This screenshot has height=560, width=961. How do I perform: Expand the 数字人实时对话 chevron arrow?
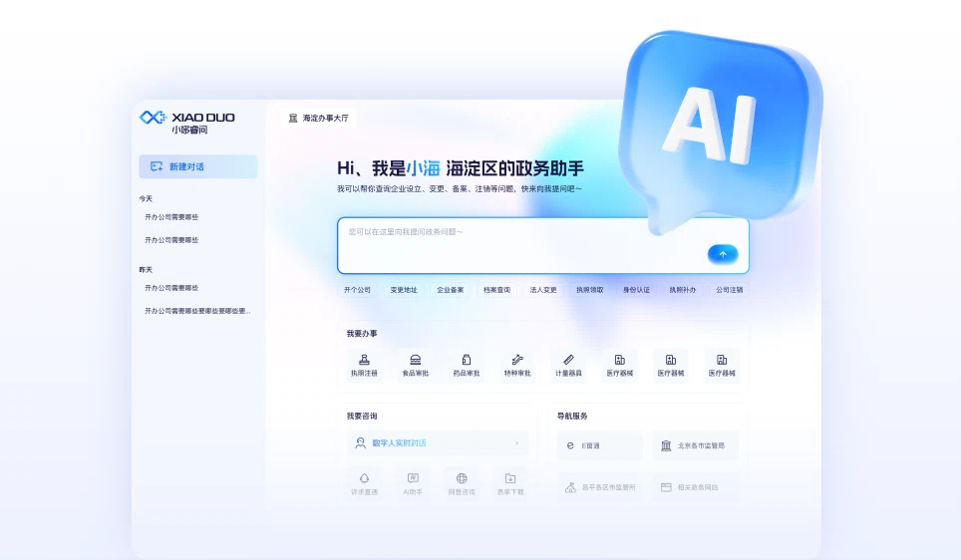point(516,443)
